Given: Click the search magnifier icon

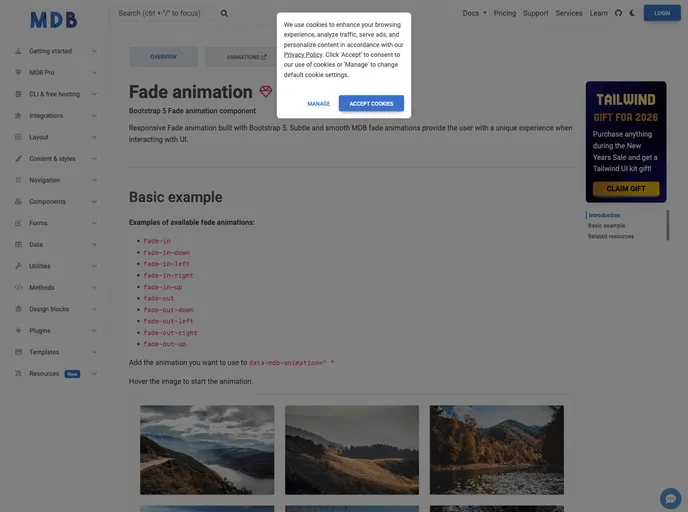Looking at the screenshot, I should (224, 14).
